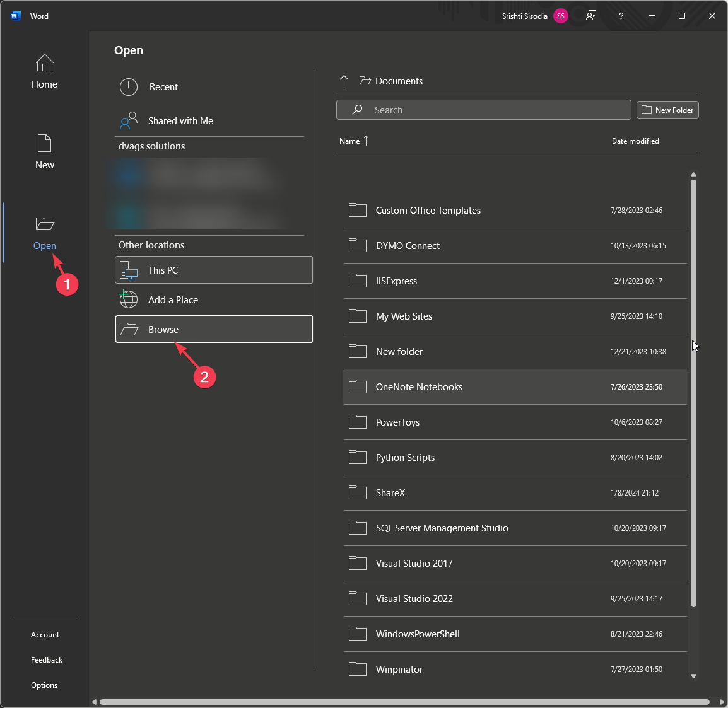
Task: Click the Browse folder icon
Action: pos(129,329)
